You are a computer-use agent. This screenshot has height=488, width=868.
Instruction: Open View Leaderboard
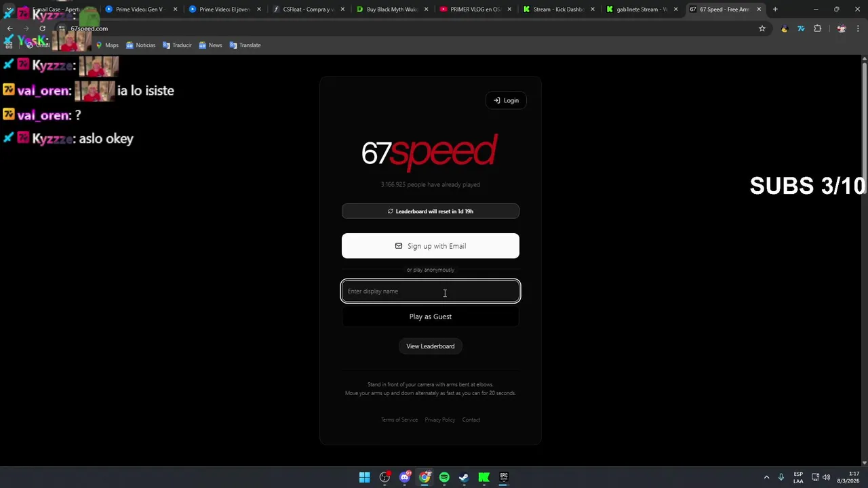tap(431, 346)
